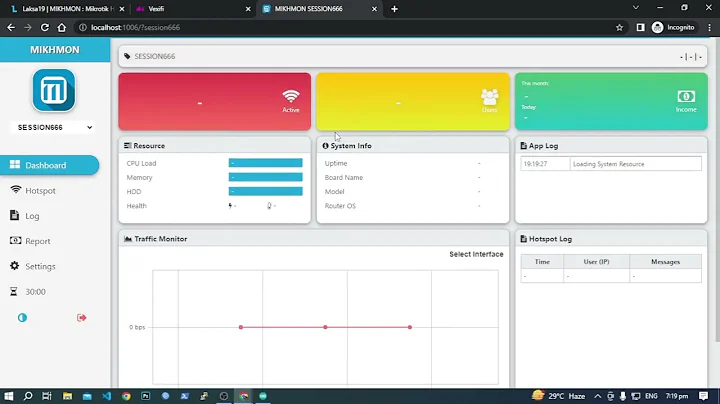Open the Chrome three-dot menu
Viewport: 720px width, 404px height.
pos(709,28)
